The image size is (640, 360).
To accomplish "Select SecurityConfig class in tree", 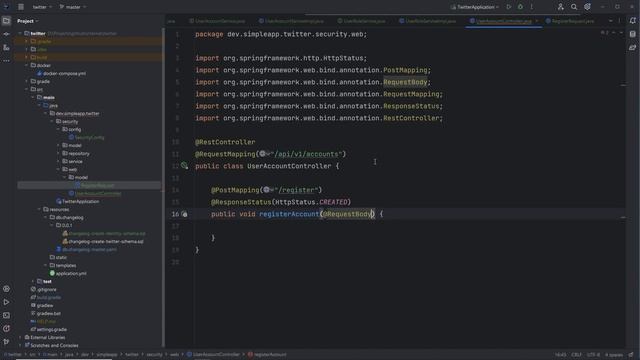I will [86, 138].
